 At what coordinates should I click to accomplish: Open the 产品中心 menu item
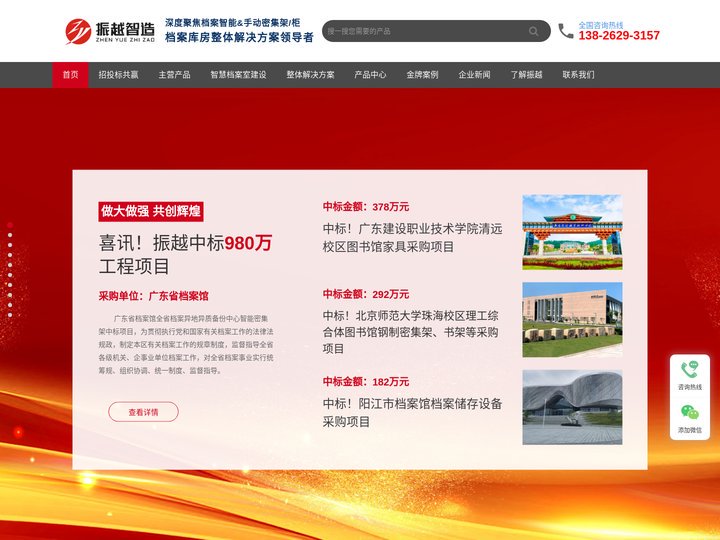(x=370, y=74)
